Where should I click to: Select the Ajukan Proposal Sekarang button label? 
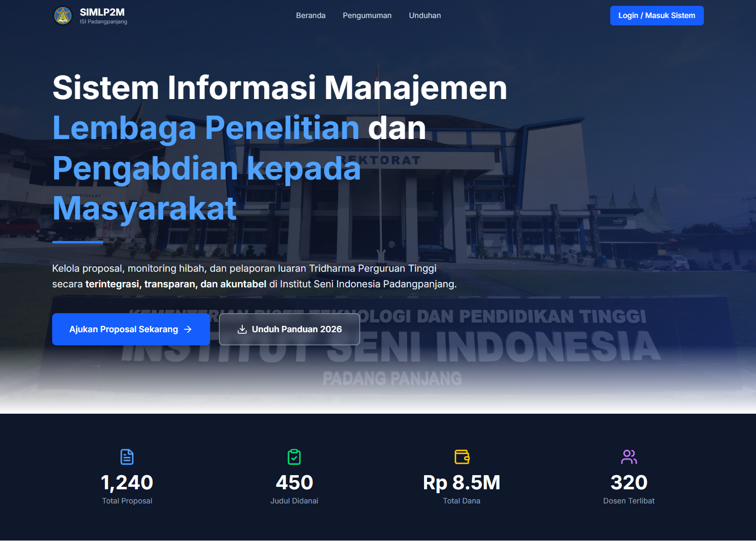click(123, 329)
